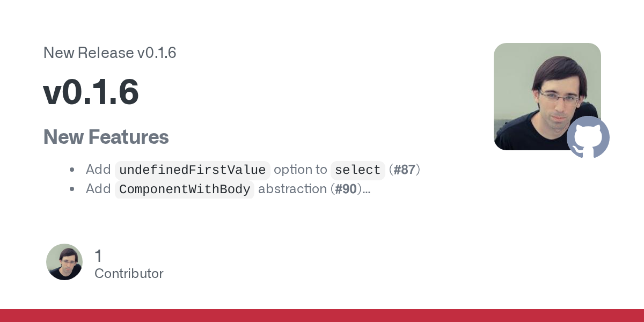The height and width of the screenshot is (322, 644).
Task: Click 'Add' before undefinedFirstValue
Action: click(x=98, y=170)
